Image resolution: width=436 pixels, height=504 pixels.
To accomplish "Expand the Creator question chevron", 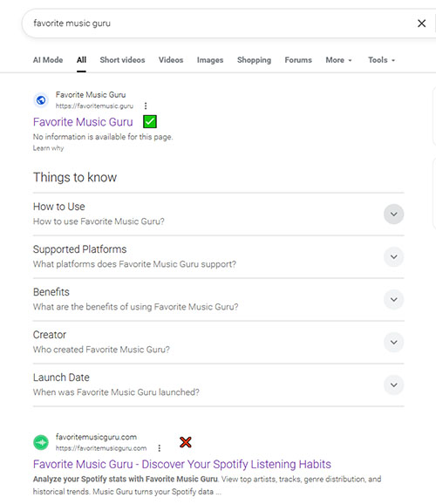I will pyautogui.click(x=393, y=343).
